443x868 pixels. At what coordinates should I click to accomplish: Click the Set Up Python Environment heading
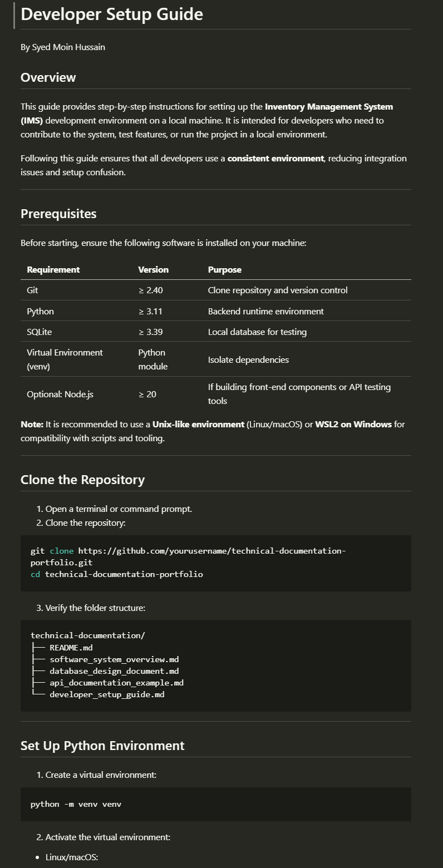[x=102, y=746]
